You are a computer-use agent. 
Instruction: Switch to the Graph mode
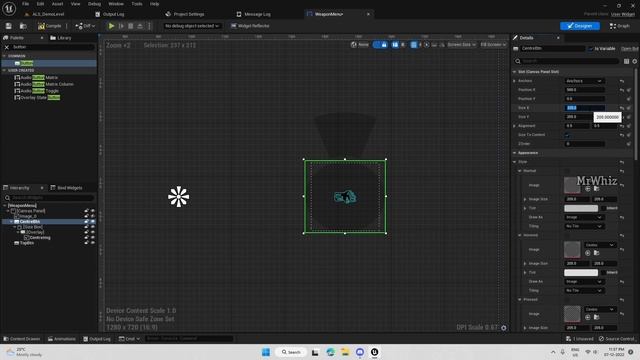pyautogui.click(x=620, y=26)
